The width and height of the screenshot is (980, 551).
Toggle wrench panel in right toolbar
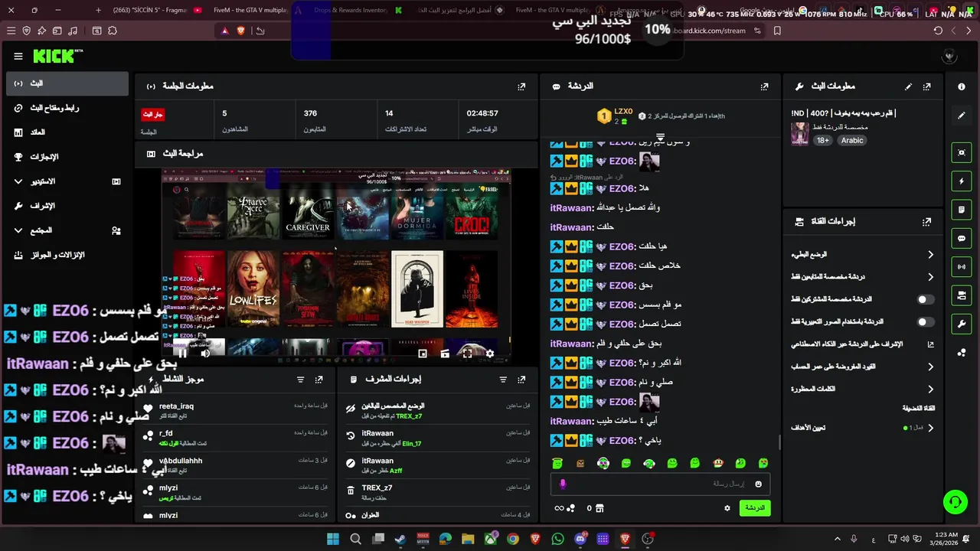pyautogui.click(x=962, y=324)
